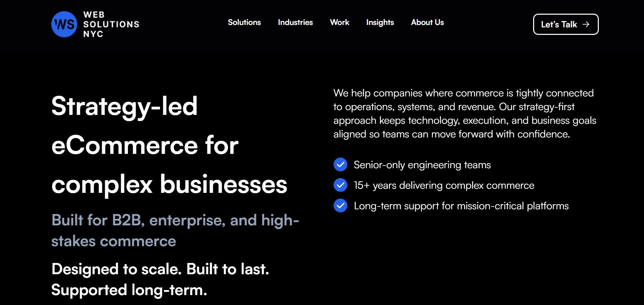Select Work in the navigation bar

[339, 23]
